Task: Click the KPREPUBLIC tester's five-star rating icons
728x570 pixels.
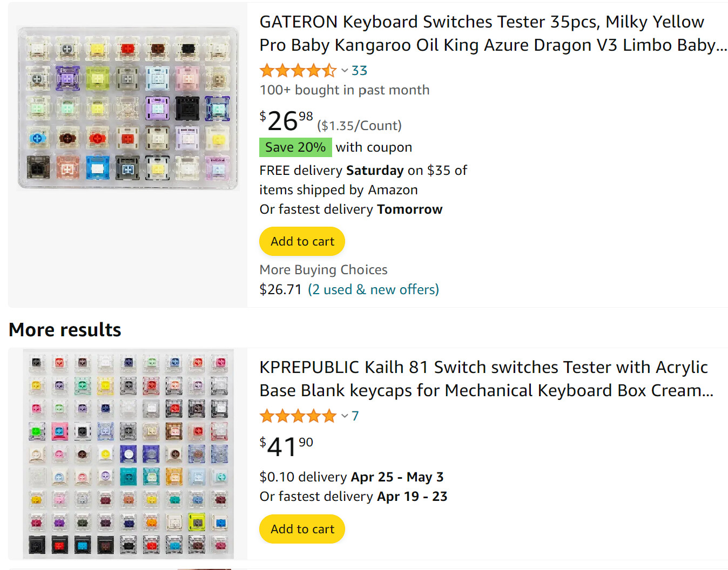Action: pos(298,416)
